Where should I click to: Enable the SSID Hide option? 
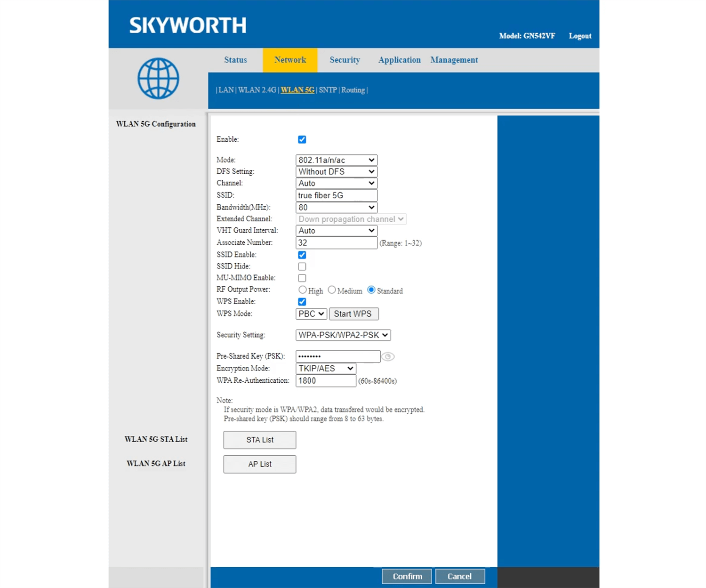302,266
